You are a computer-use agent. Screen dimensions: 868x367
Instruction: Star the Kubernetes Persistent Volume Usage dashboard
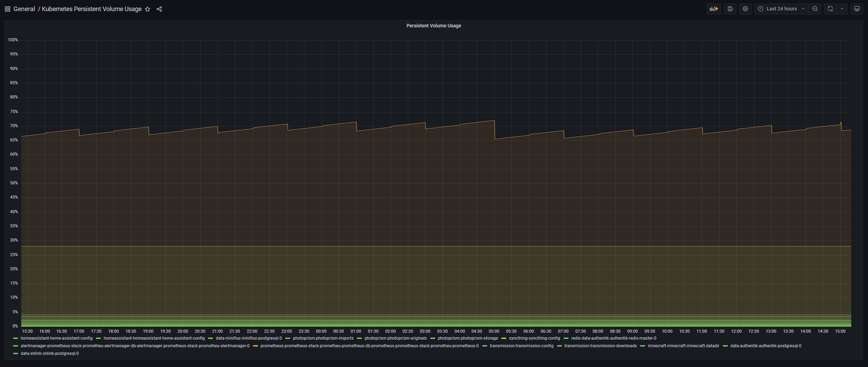(147, 9)
